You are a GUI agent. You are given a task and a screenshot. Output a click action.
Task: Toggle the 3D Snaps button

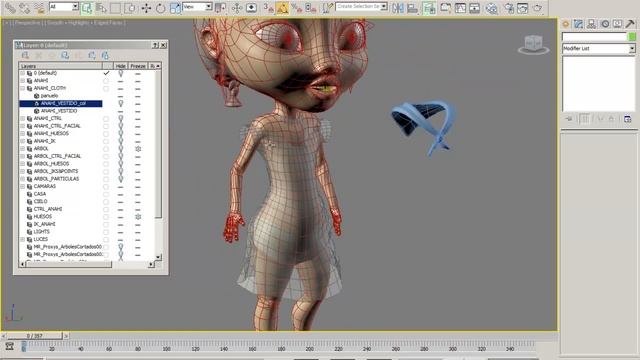[x=268, y=7]
